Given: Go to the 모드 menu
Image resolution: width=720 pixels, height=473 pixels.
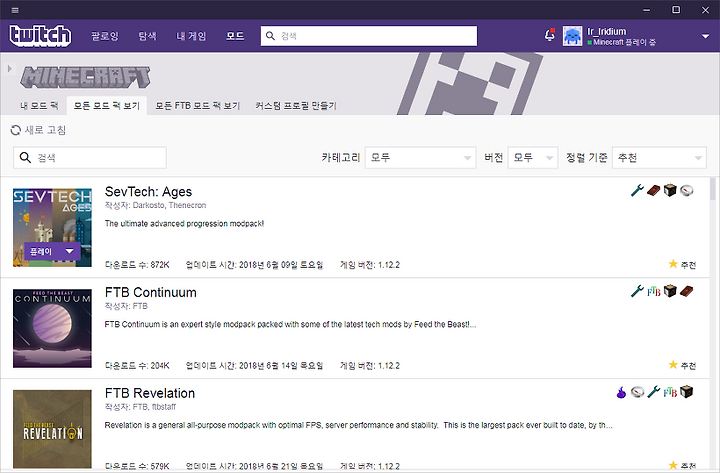Looking at the screenshot, I should coord(235,36).
